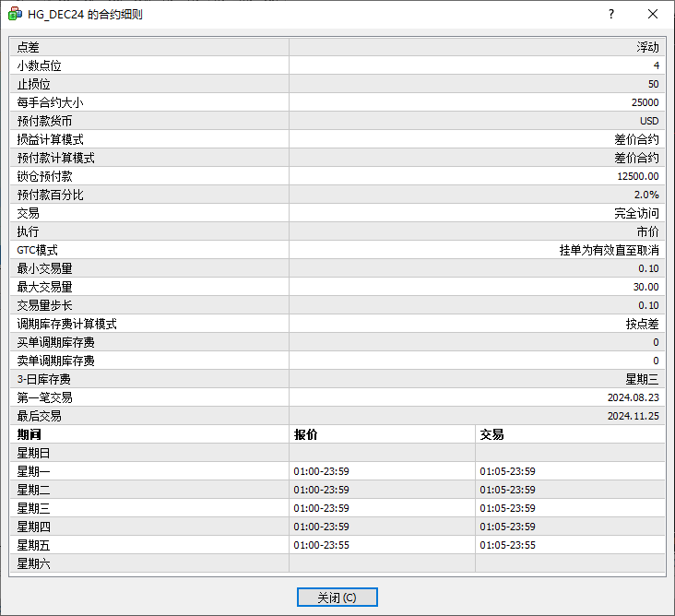The image size is (675, 616).
Task: Click the 期间 column header
Action: click(x=29, y=434)
